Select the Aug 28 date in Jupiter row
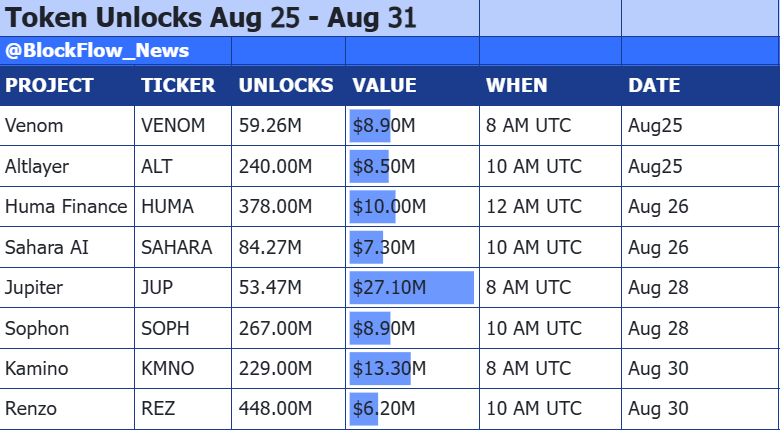Screen dimensions: 780x430 point(700,288)
